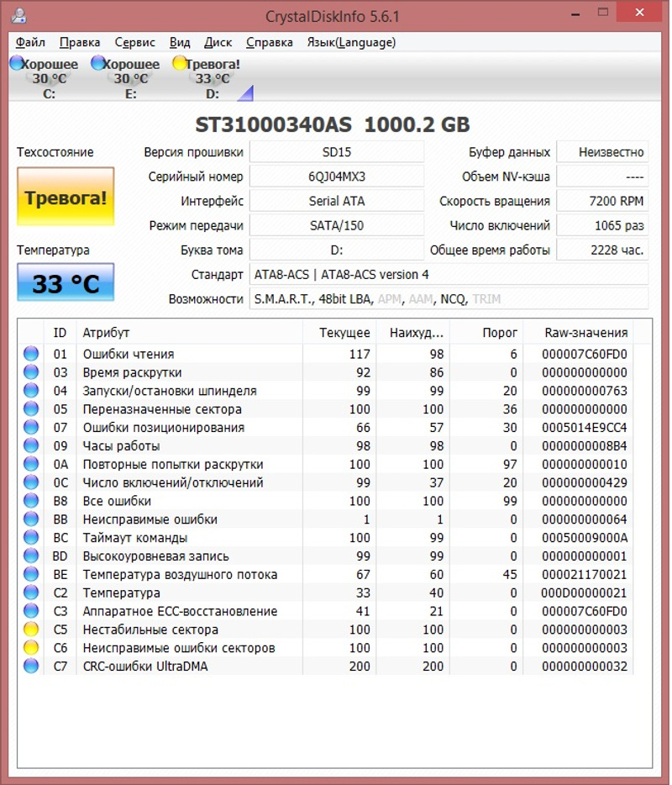Screen dimensions: 672x785
Task: Click the Буфер данных value Неизвестно
Action: pyautogui.click(x=602, y=151)
